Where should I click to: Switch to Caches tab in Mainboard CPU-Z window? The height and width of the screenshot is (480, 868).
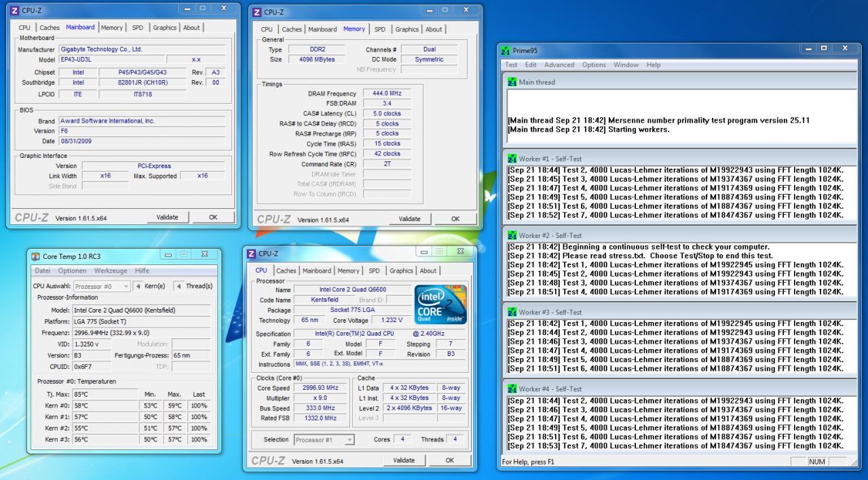pos(50,28)
